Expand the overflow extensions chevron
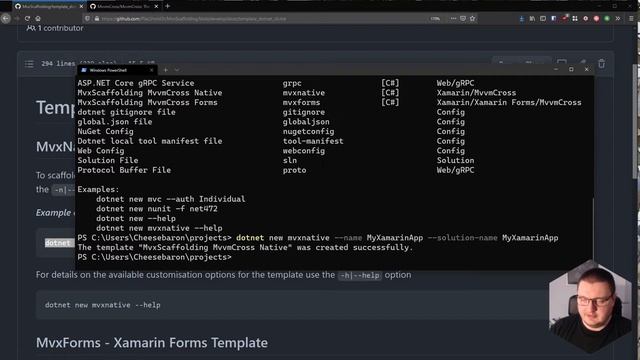 point(618,19)
